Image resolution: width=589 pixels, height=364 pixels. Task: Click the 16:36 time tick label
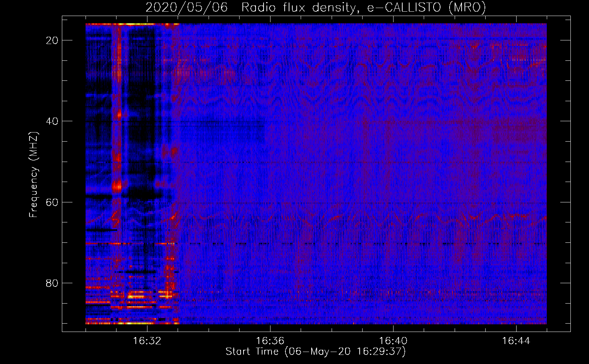(x=270, y=341)
